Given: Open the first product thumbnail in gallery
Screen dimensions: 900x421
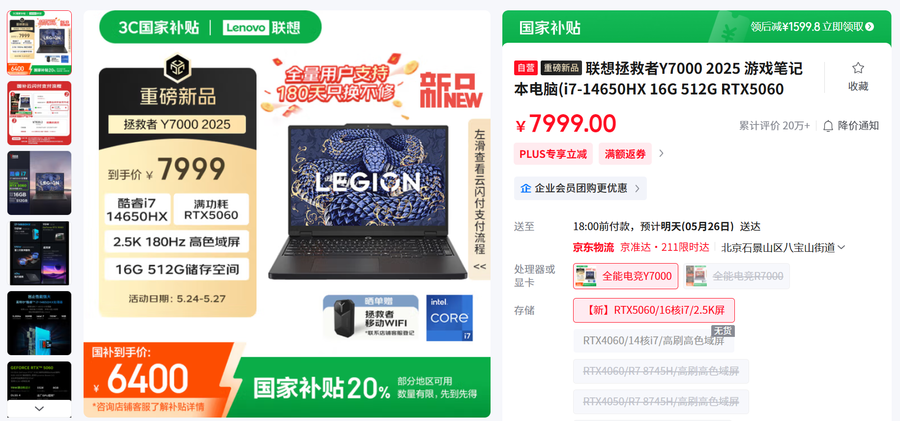Looking at the screenshot, I should (x=40, y=43).
